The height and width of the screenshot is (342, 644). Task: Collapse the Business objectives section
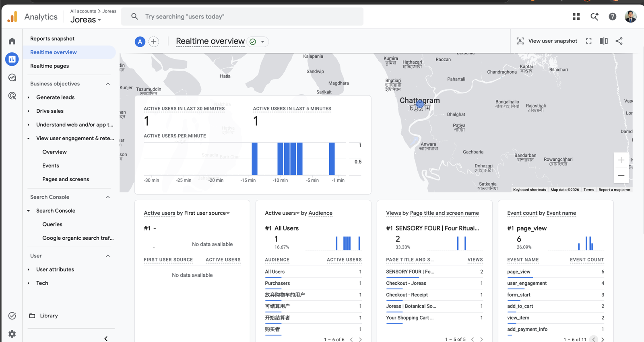[x=108, y=84]
